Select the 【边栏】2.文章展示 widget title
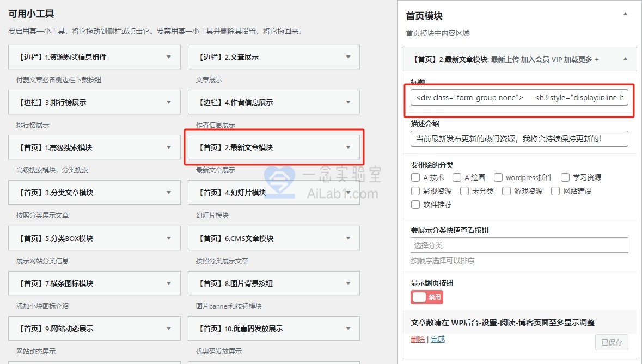 (x=227, y=57)
